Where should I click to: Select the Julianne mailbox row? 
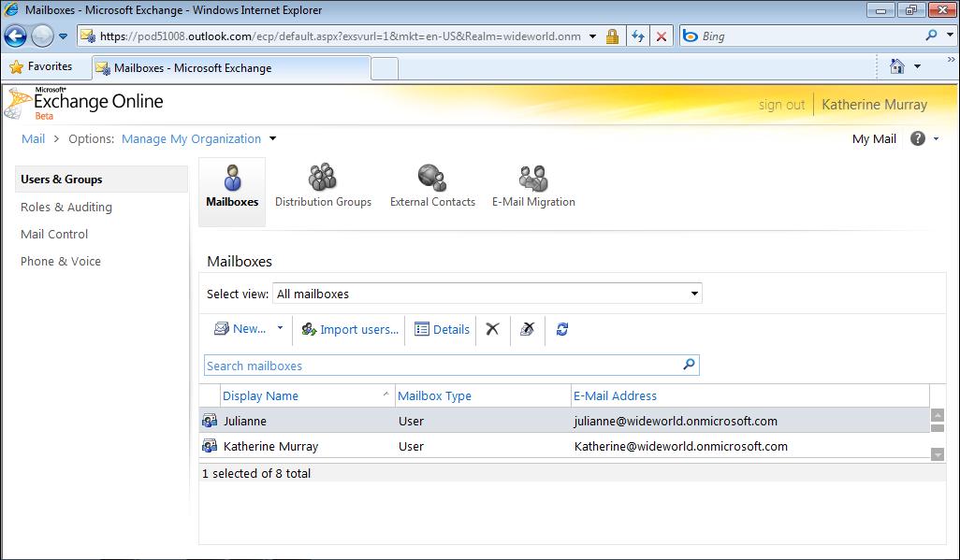(564, 421)
